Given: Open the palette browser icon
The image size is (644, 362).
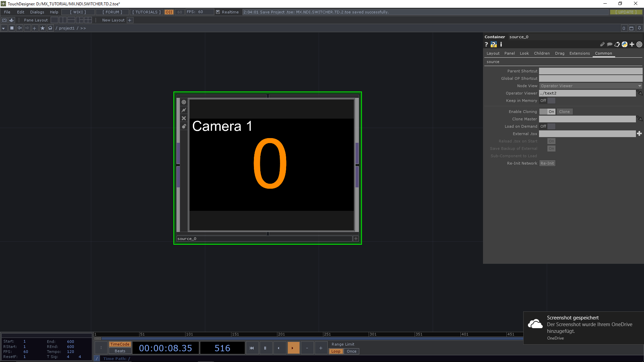Looking at the screenshot, I should coord(12,20).
